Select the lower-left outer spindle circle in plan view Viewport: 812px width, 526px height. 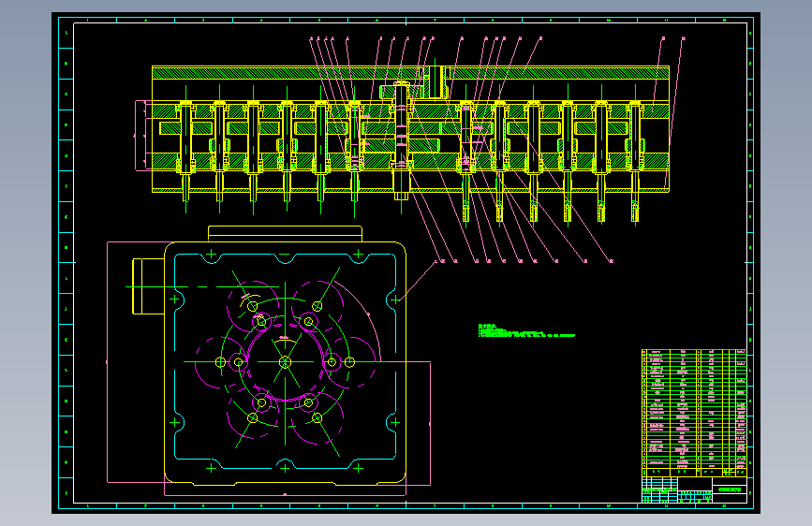point(252,417)
